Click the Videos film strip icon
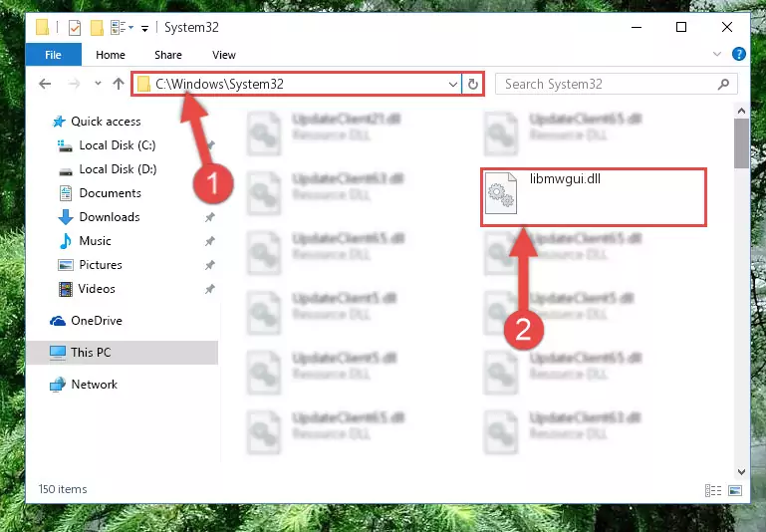766x532 pixels. [66, 289]
